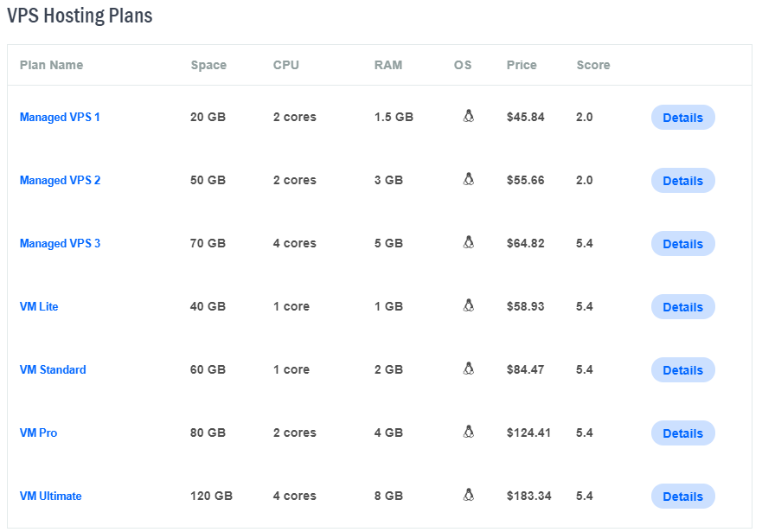The height and width of the screenshot is (532, 762).
Task: Click the Linux OS icon for VM Ultimate
Action: tap(468, 495)
